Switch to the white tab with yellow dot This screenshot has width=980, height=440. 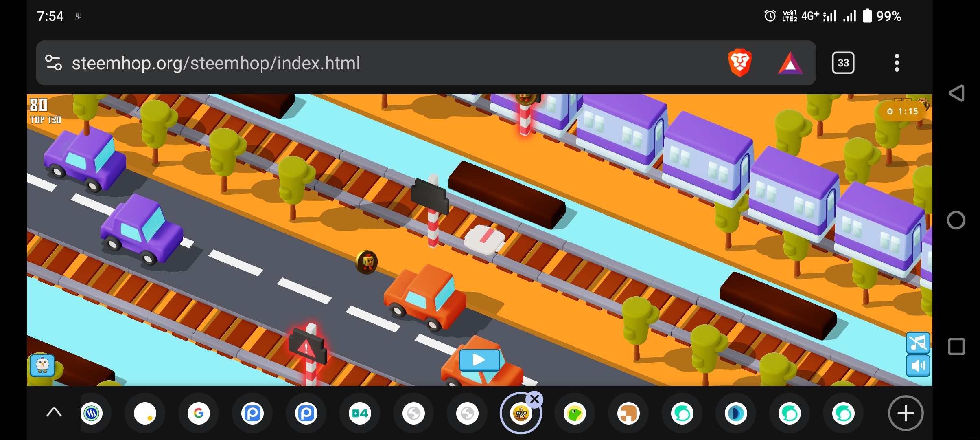145,414
